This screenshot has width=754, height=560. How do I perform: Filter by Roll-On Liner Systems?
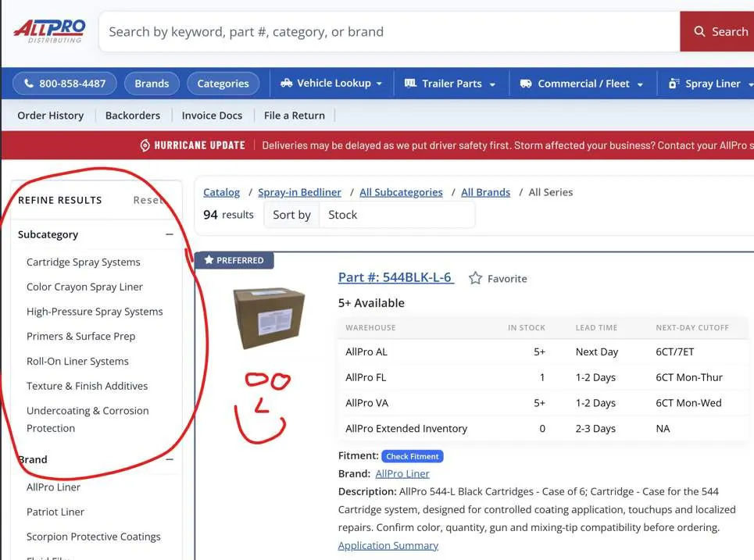(x=77, y=361)
